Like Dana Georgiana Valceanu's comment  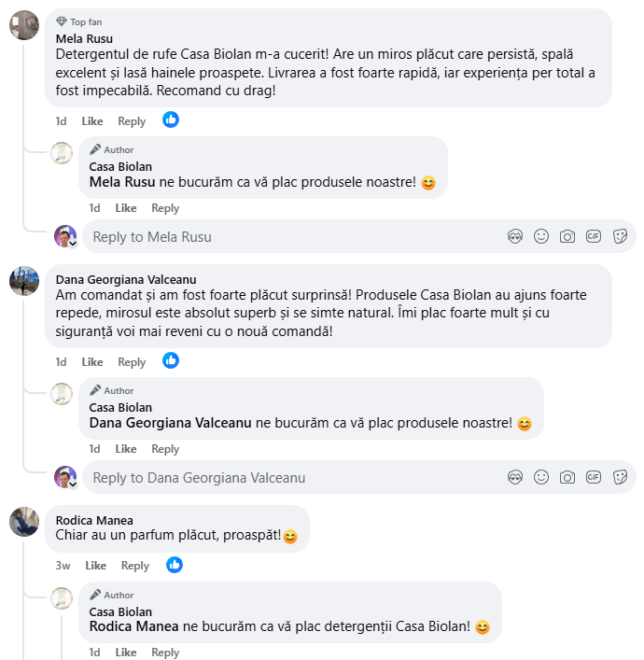click(x=92, y=362)
